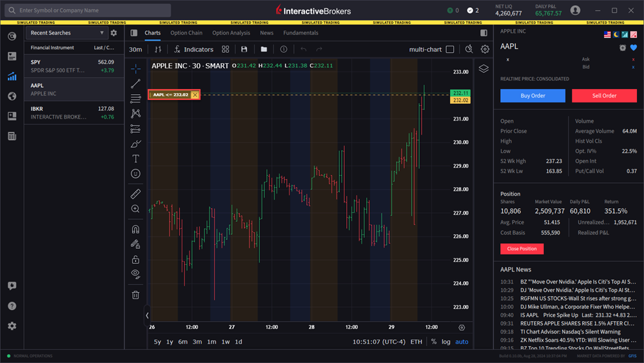Image resolution: width=644 pixels, height=363 pixels.
Task: Open the emoji sticker tool
Action: pos(135,173)
